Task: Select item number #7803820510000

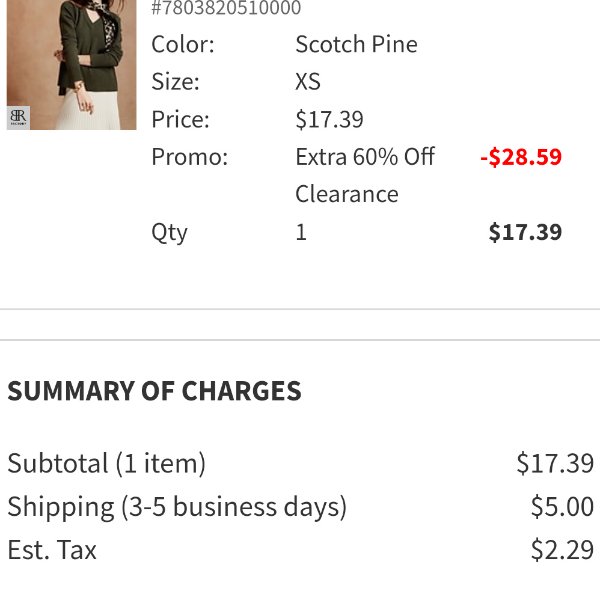Action: (226, 8)
